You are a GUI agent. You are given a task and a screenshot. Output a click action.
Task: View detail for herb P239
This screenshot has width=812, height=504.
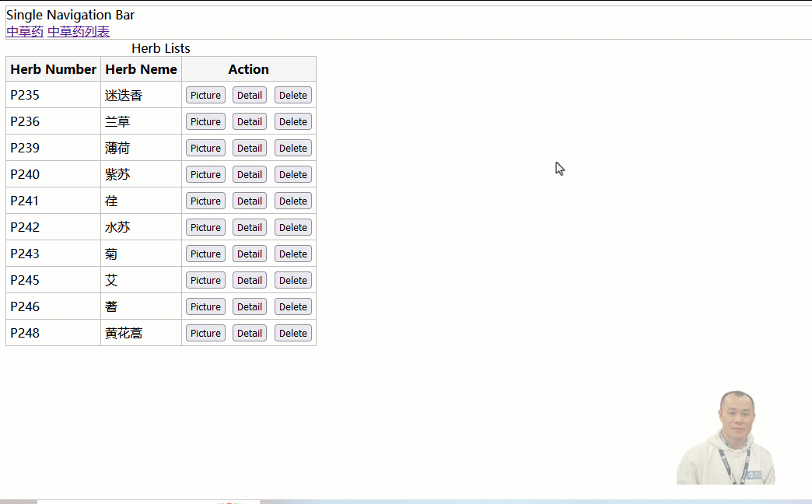pos(250,148)
